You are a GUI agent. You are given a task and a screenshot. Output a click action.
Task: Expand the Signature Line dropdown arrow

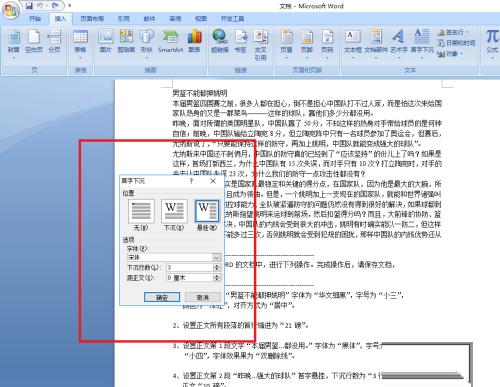[x=467, y=32]
